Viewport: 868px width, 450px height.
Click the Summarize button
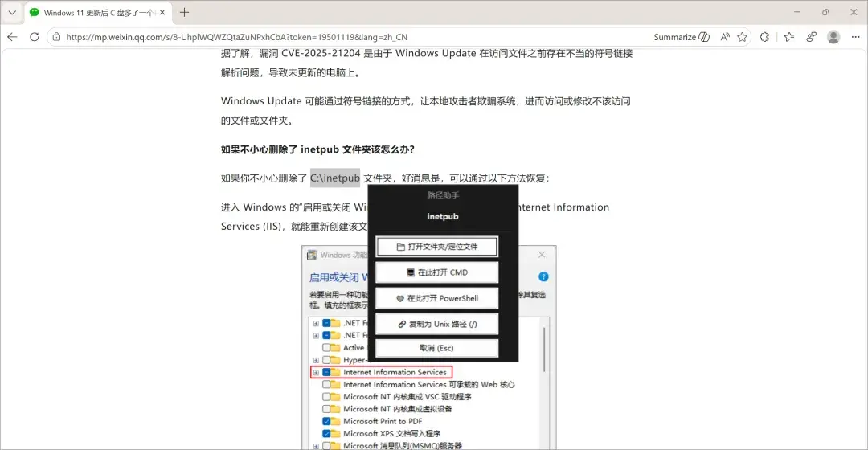682,37
